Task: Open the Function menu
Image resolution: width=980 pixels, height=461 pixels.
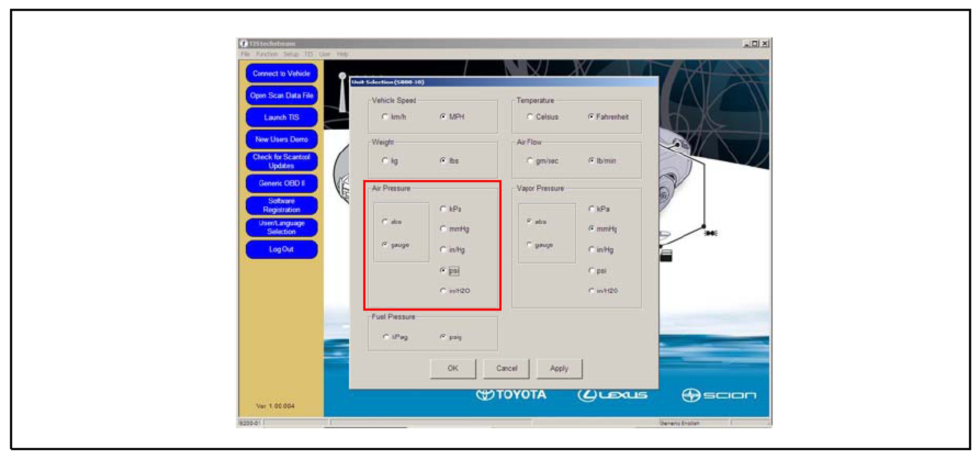Action: (x=267, y=54)
